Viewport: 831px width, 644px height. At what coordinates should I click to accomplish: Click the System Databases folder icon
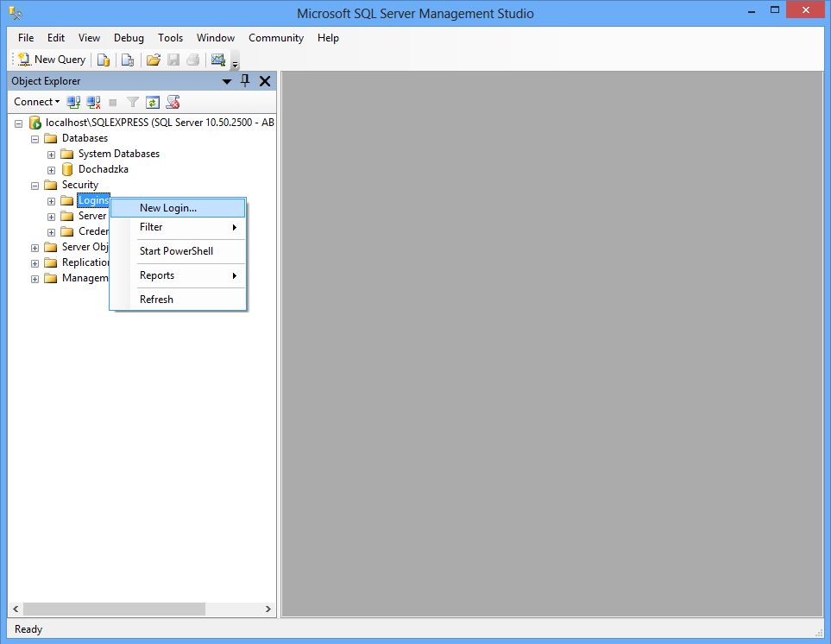pyautogui.click(x=67, y=155)
